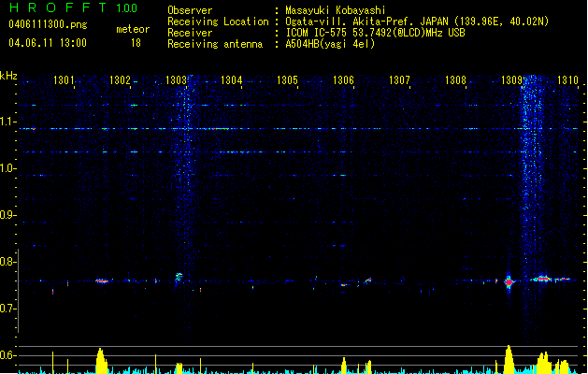
Task: Click the 'meteor' label
Action: [133, 29]
